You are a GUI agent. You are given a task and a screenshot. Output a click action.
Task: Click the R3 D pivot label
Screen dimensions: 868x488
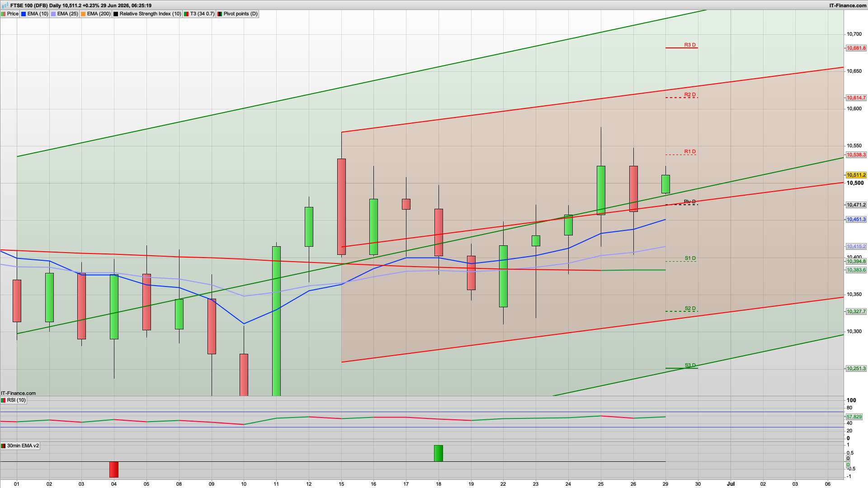[690, 45]
